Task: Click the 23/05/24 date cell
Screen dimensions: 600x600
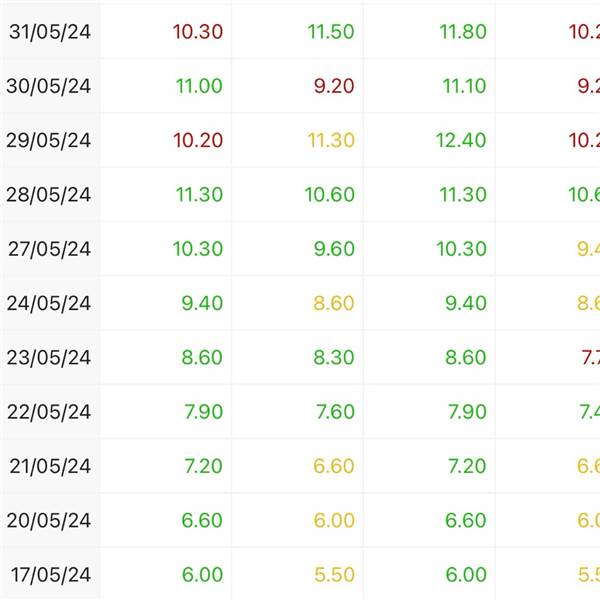Action: tap(50, 358)
